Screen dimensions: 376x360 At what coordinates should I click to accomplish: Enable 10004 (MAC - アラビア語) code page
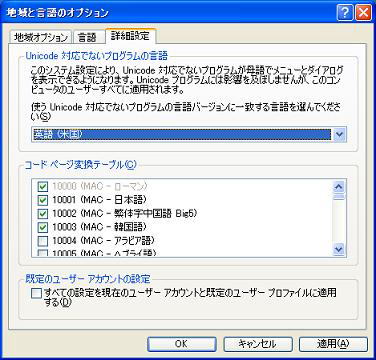[x=43, y=241]
